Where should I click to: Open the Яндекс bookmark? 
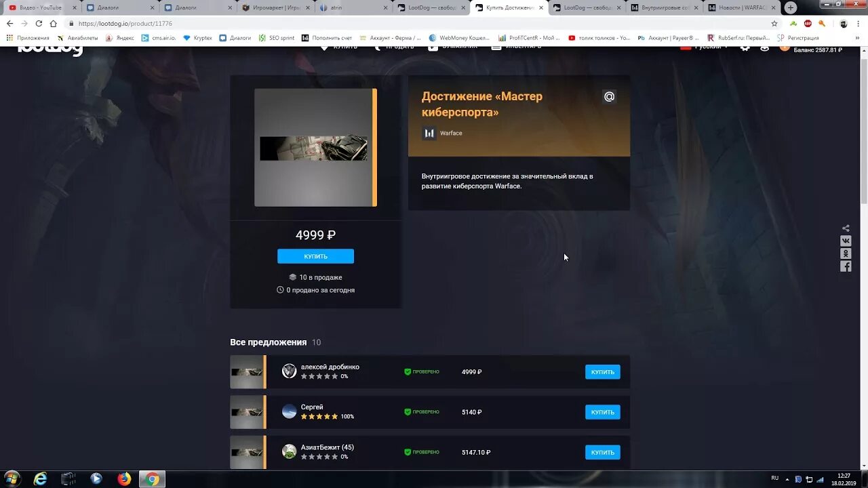coord(119,38)
